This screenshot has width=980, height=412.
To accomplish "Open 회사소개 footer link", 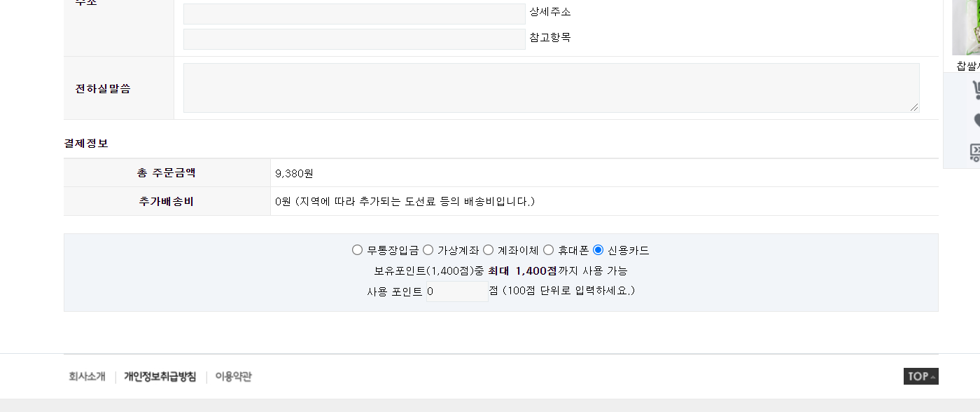I will click(87, 377).
